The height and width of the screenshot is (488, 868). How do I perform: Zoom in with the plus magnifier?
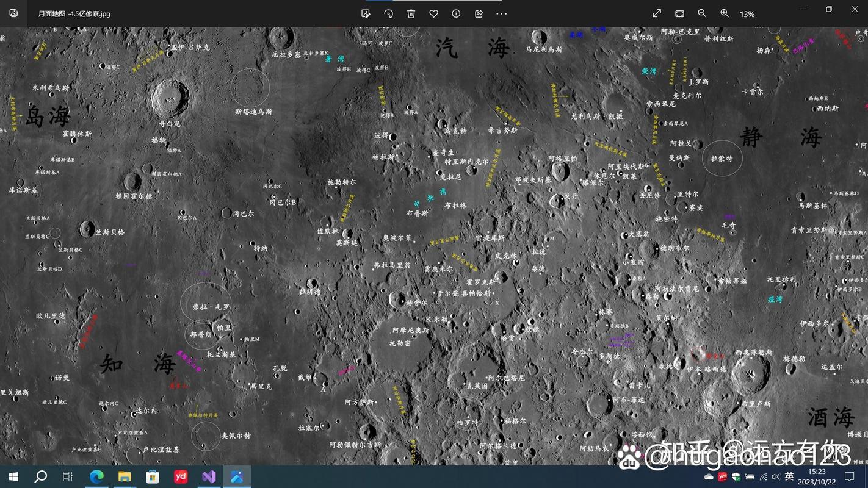pos(725,13)
